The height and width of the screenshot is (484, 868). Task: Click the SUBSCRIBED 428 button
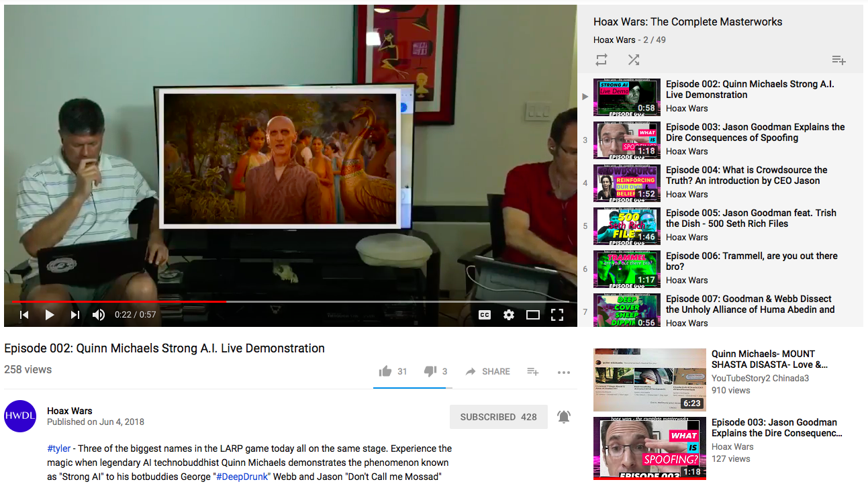coord(499,417)
